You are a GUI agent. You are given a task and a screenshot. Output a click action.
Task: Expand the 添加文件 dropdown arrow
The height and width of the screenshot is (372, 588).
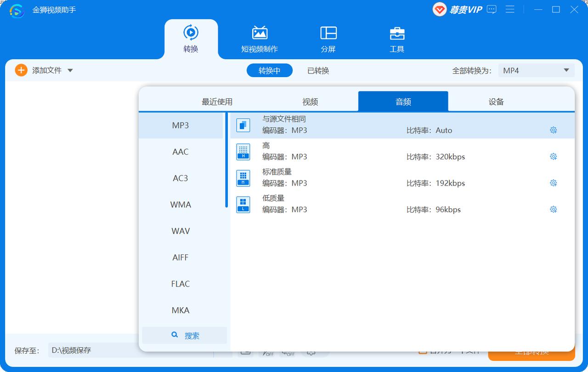coord(70,70)
